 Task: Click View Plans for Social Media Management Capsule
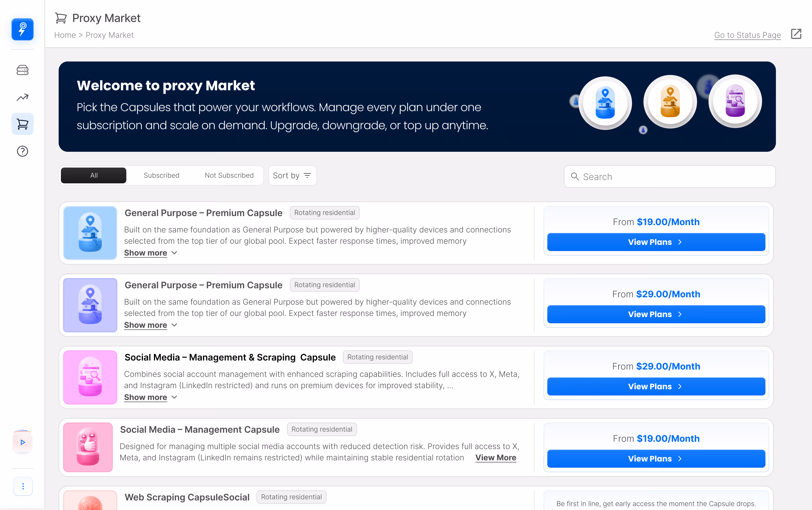656,458
